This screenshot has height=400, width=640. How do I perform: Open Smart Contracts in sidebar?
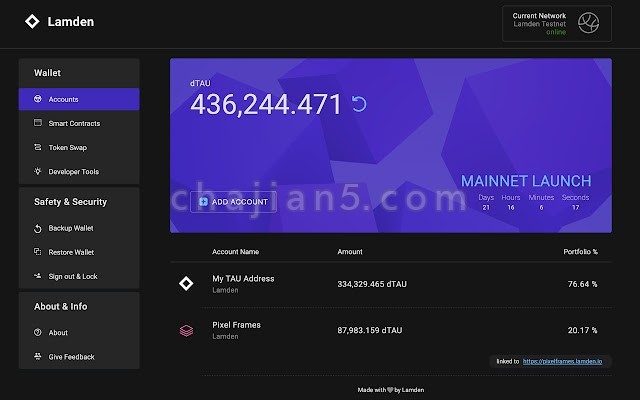79,123
